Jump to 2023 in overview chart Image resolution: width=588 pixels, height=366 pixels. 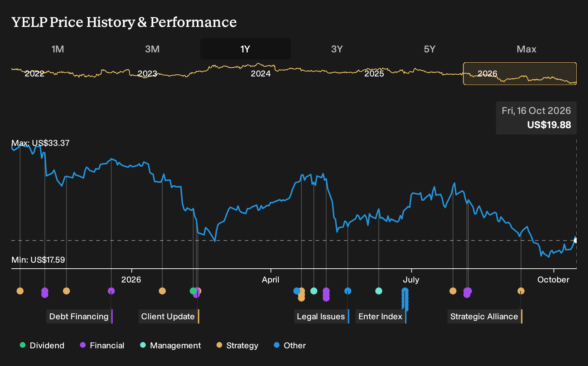pyautogui.click(x=147, y=74)
